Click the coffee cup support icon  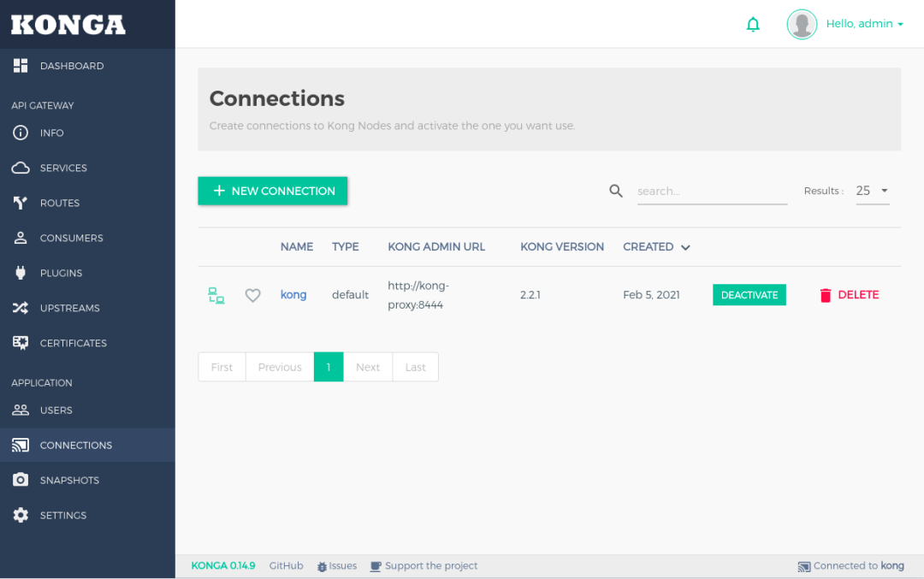tap(376, 567)
